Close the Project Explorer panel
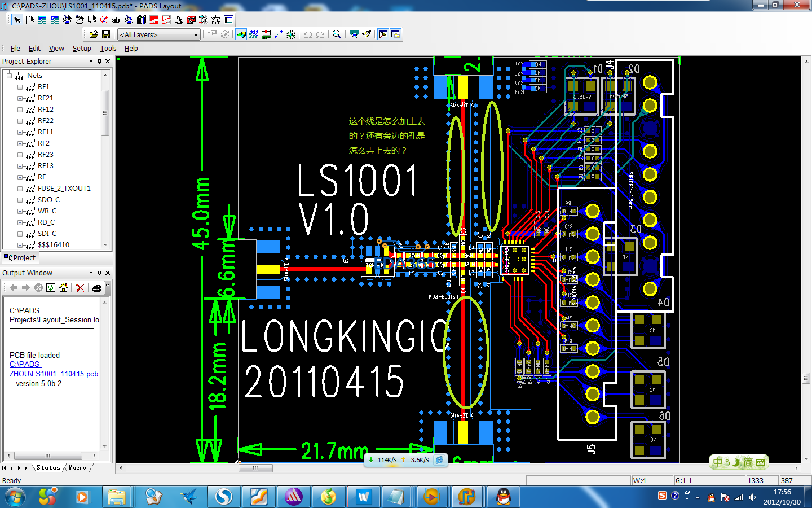The image size is (812, 508). (x=108, y=62)
